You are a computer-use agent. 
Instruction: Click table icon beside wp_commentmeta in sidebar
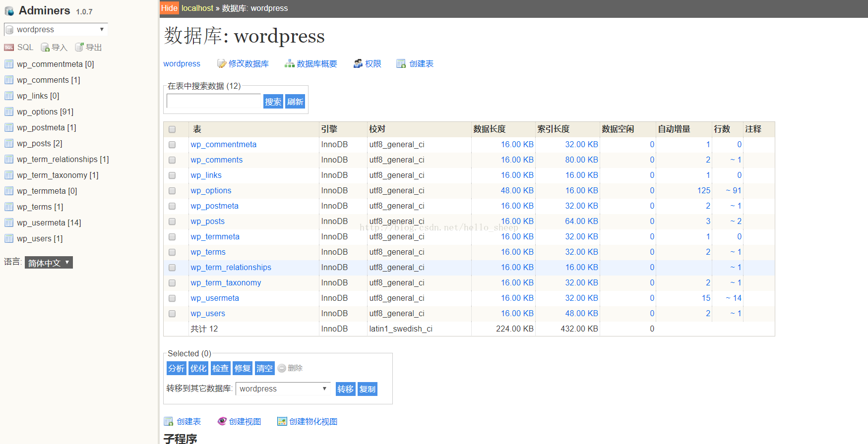9,64
